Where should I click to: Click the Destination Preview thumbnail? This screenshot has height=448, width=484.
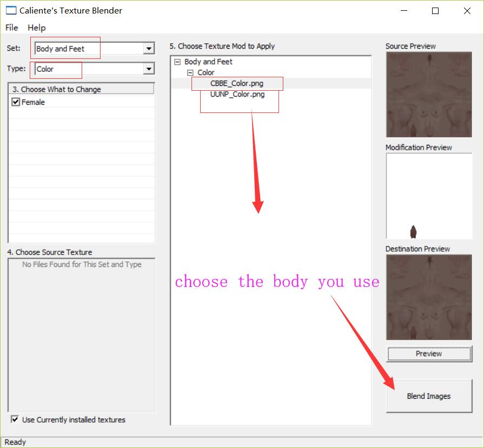[x=429, y=297]
